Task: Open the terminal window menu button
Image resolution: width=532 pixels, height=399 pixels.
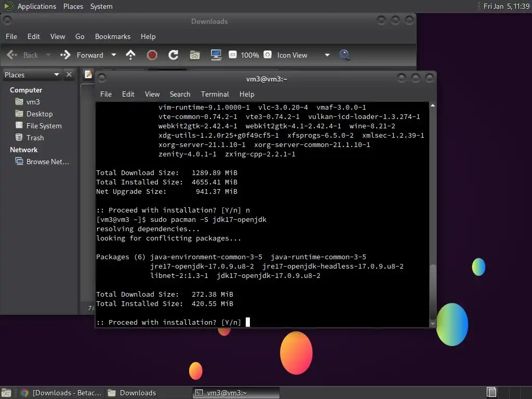Action: (x=102, y=78)
